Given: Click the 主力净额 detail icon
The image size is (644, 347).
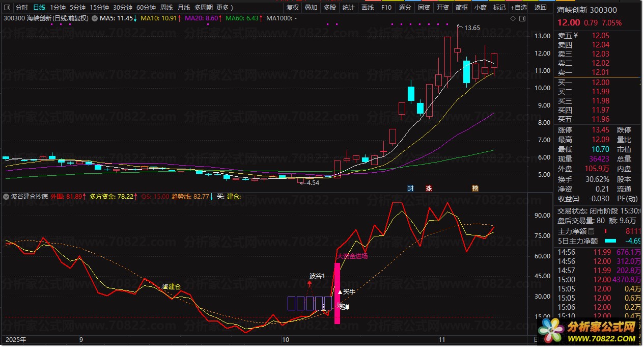Looking at the screenshot, I should click(x=591, y=231).
